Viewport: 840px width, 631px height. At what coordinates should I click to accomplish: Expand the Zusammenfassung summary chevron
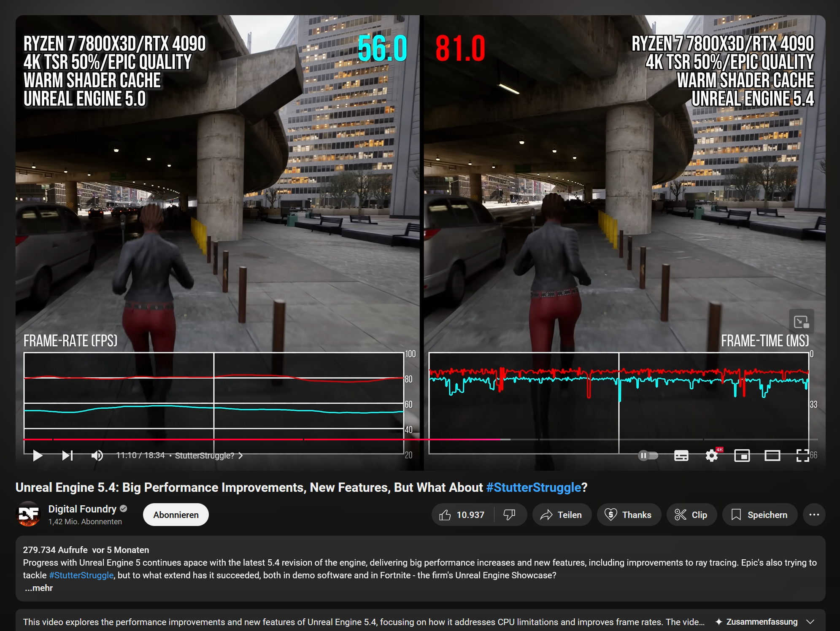(x=810, y=622)
